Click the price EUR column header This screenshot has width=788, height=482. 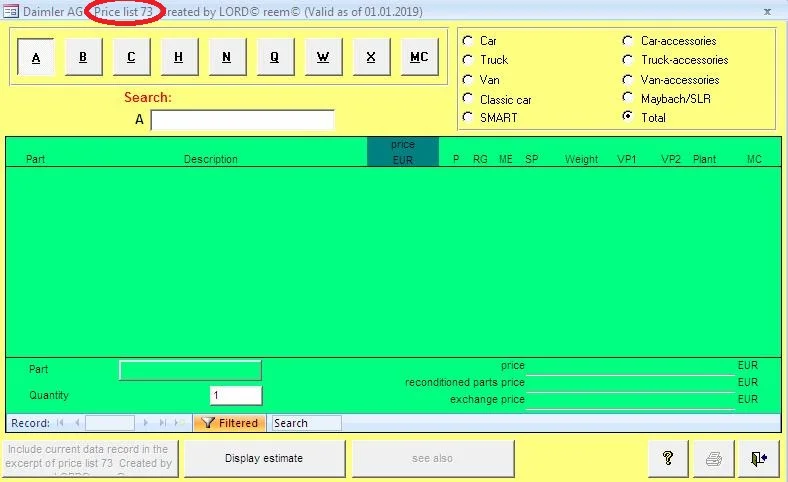click(403, 151)
